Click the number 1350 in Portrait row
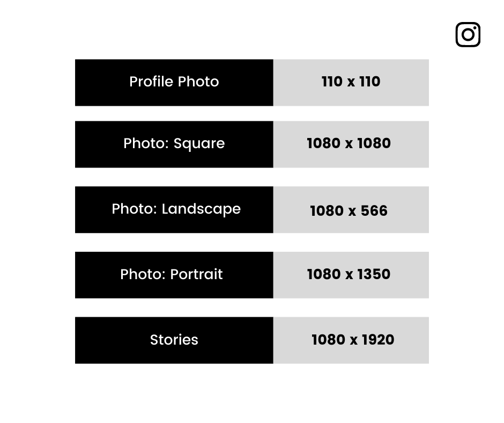 tap(374, 274)
